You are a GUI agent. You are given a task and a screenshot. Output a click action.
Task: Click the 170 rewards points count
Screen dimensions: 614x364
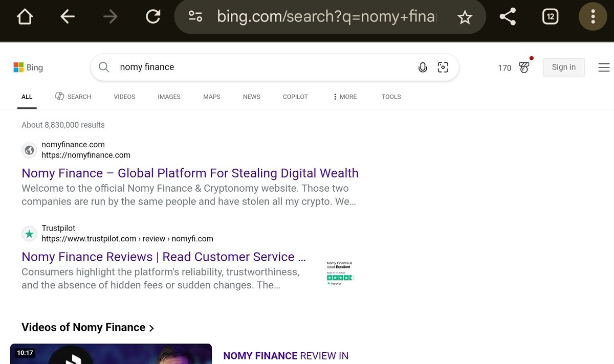[x=505, y=68]
